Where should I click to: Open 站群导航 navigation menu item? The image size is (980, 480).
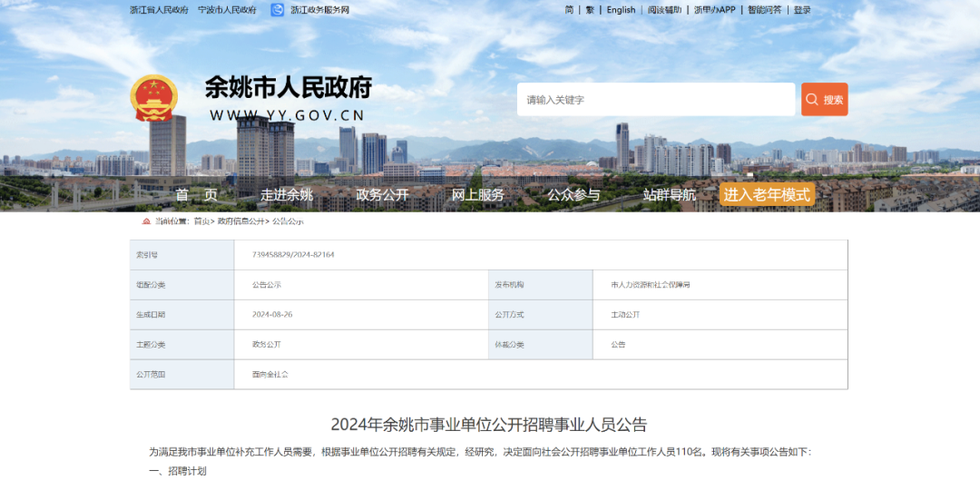pos(670,195)
